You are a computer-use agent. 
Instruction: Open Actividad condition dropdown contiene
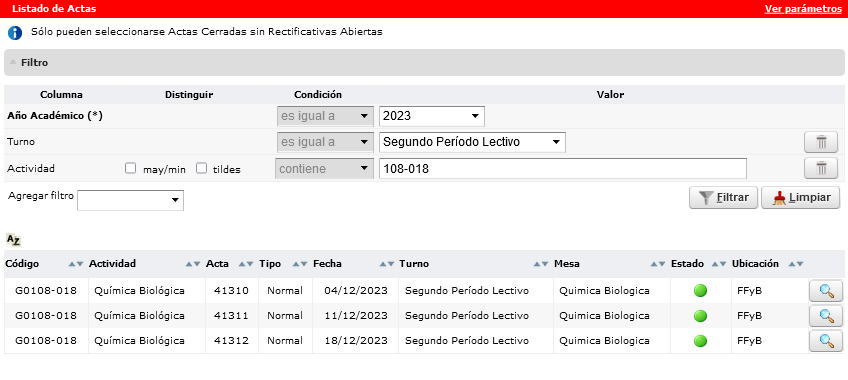324,169
